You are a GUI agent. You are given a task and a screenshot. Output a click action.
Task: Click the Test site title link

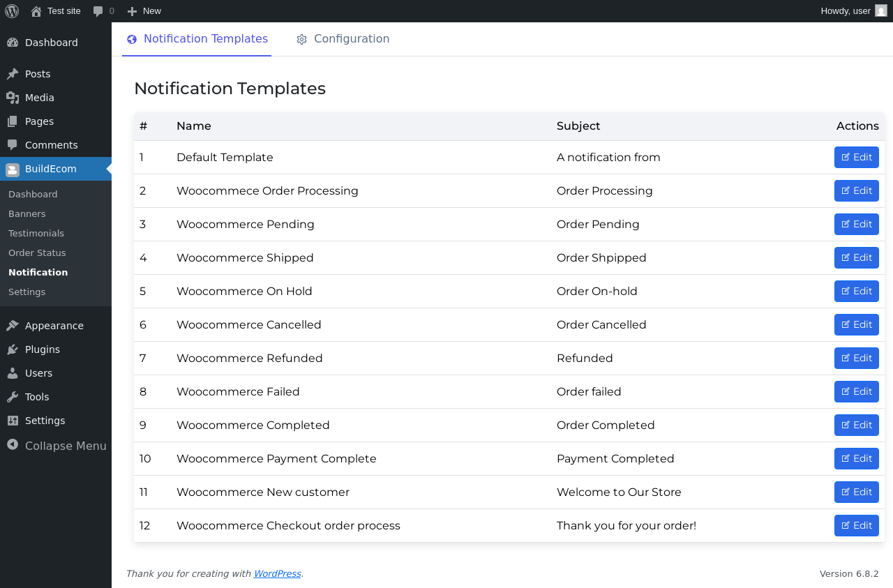(x=64, y=11)
